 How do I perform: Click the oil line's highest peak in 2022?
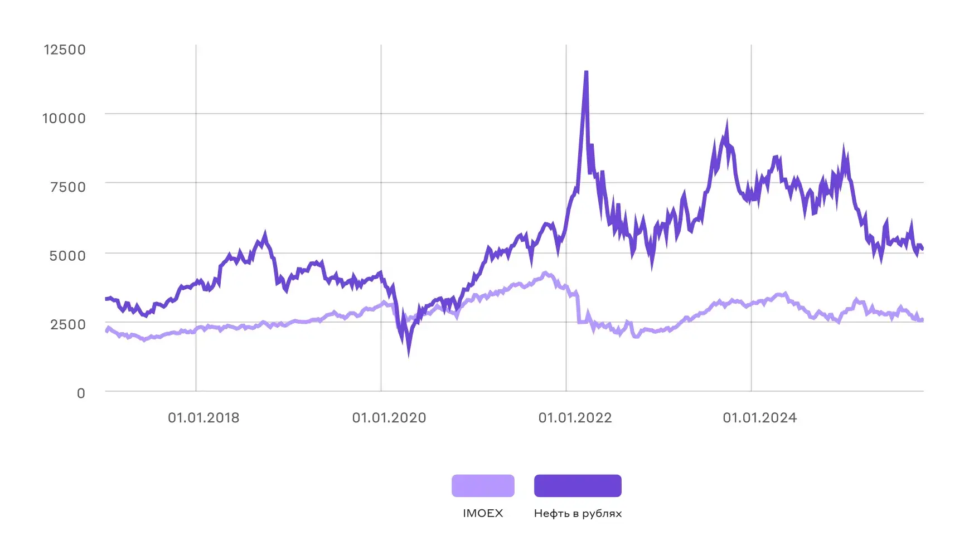click(586, 72)
